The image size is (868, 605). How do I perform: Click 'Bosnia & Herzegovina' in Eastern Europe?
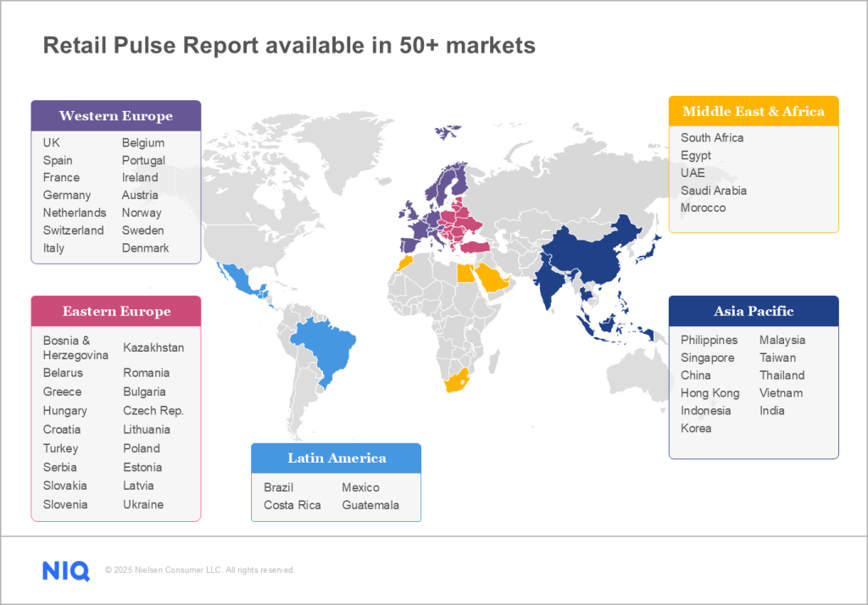(75, 348)
